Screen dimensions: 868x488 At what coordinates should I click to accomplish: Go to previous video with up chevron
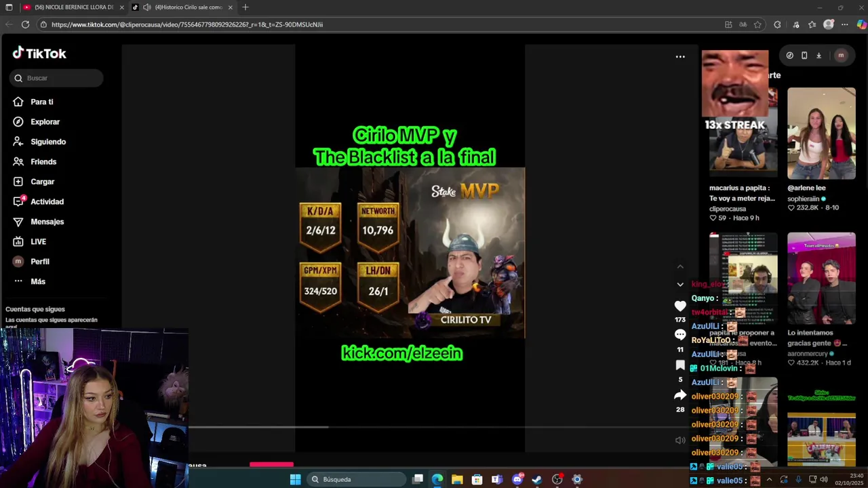[680, 267]
